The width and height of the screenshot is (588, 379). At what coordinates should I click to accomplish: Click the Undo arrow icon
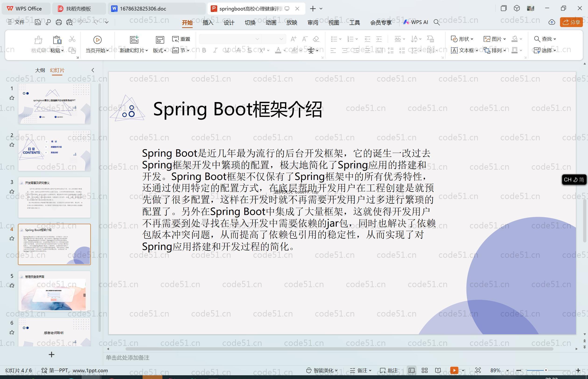(x=80, y=22)
